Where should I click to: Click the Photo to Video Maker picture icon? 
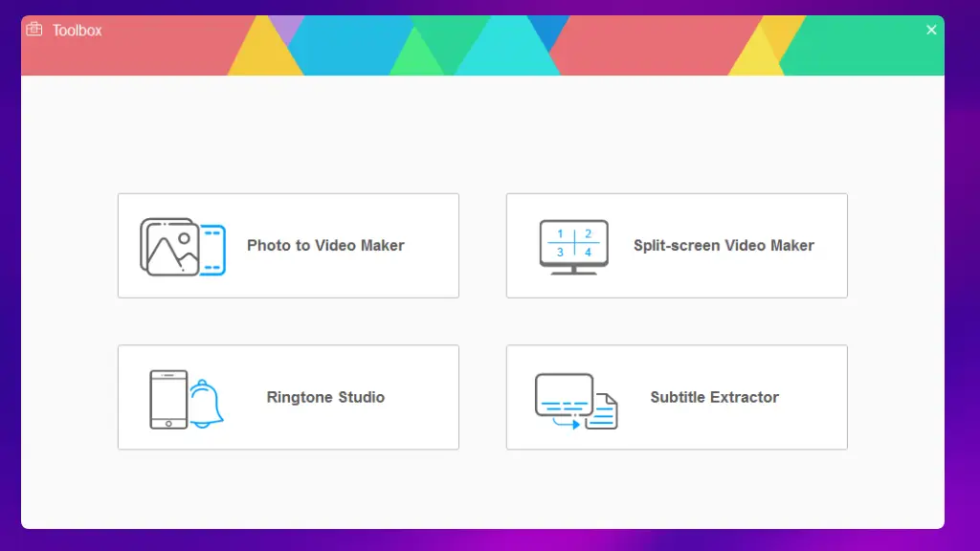coord(183,247)
